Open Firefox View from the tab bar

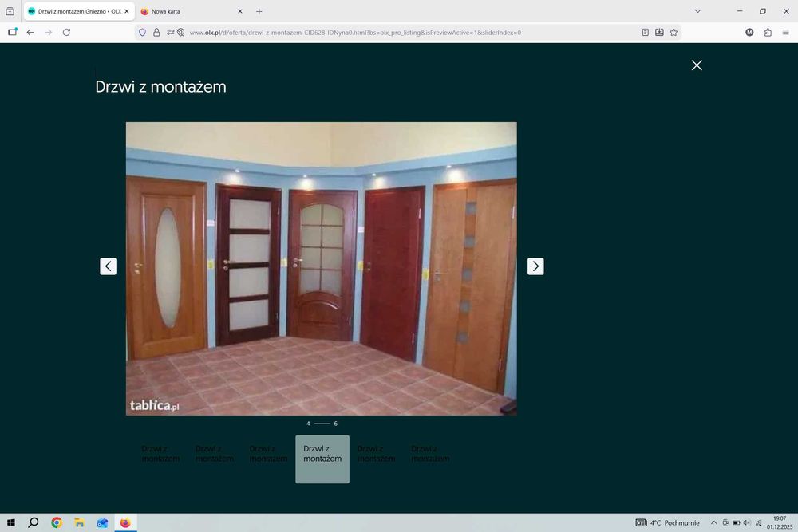point(10,11)
